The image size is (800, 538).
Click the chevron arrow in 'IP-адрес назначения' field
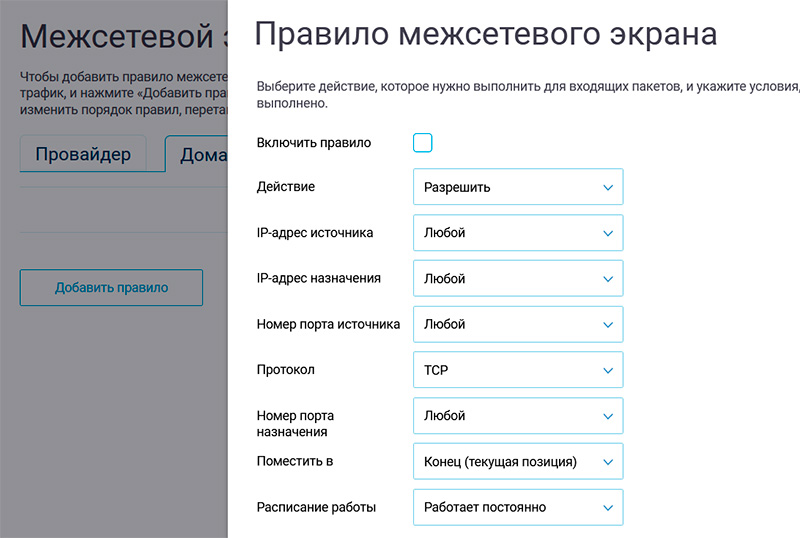point(607,279)
